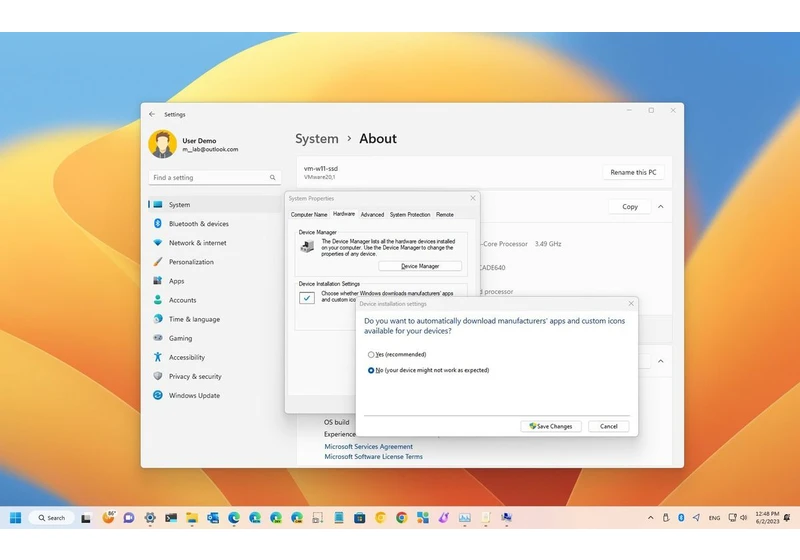Click the System breadcrumb in the header
Viewport: 800px width, 560px height.
pos(317,139)
